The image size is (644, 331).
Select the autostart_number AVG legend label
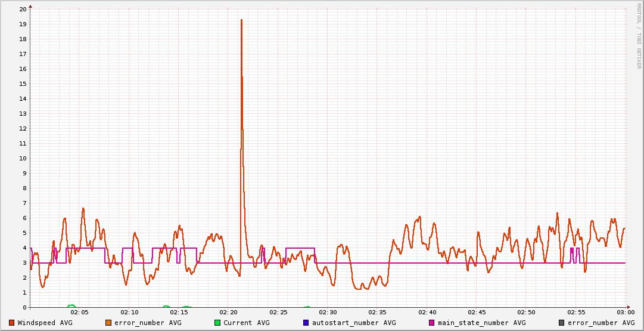pos(354,323)
